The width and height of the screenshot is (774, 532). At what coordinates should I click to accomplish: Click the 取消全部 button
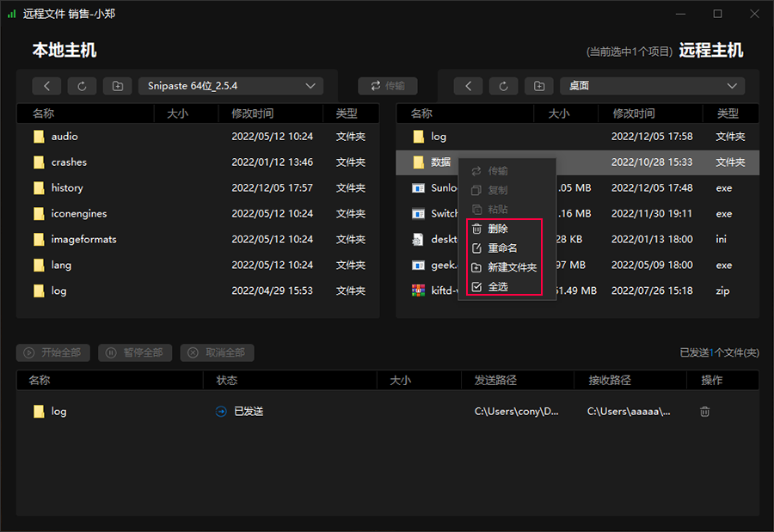point(217,352)
